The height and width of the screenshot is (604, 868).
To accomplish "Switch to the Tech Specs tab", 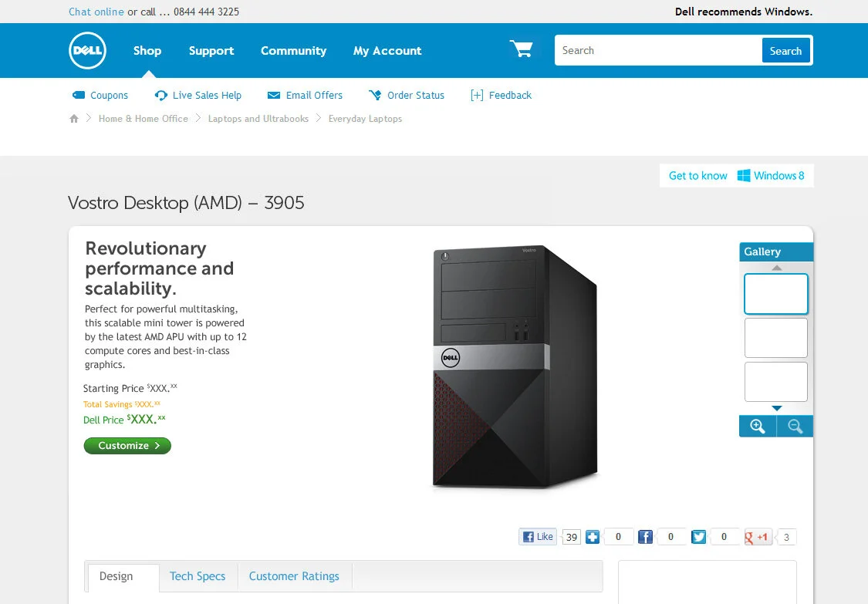I will tap(198, 576).
